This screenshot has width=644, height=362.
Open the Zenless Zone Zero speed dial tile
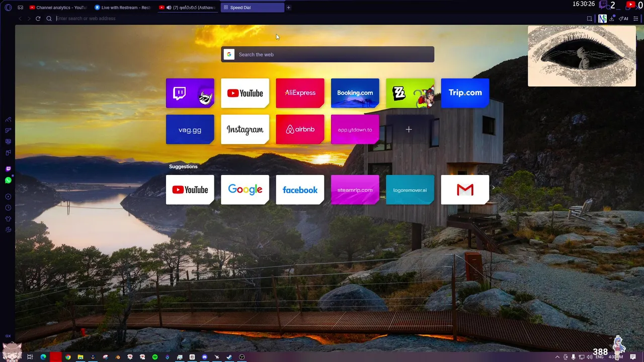[410, 93]
